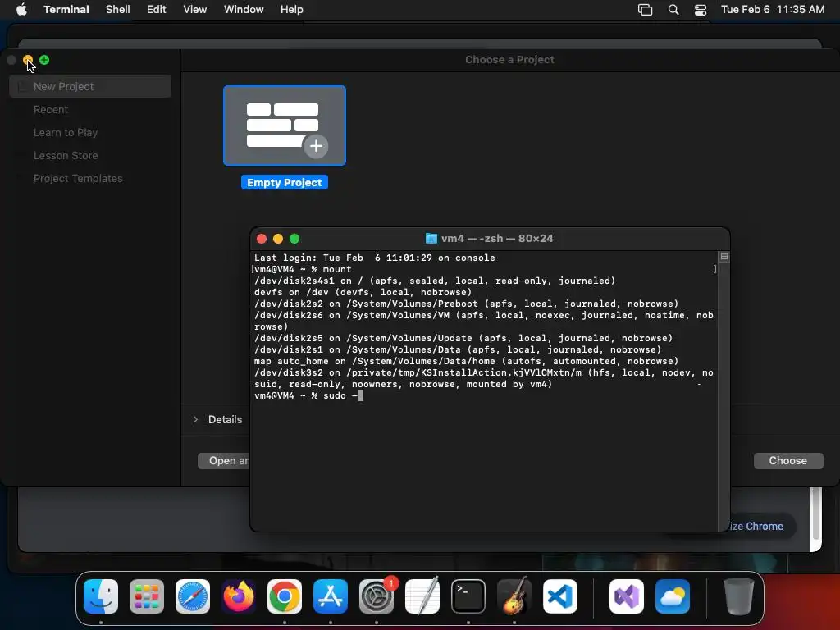Open Control Center in the menu bar
Image resolution: width=840 pixels, height=630 pixels.
pyautogui.click(x=701, y=10)
